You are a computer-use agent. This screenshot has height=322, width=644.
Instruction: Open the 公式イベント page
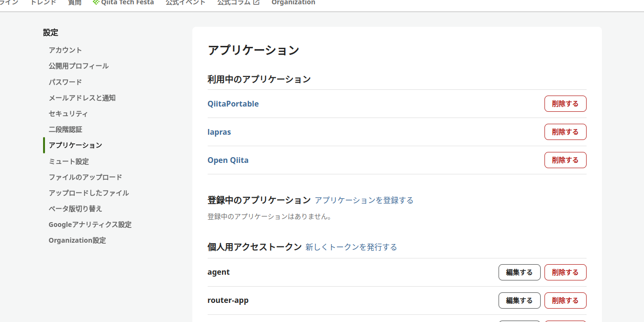[x=185, y=2]
